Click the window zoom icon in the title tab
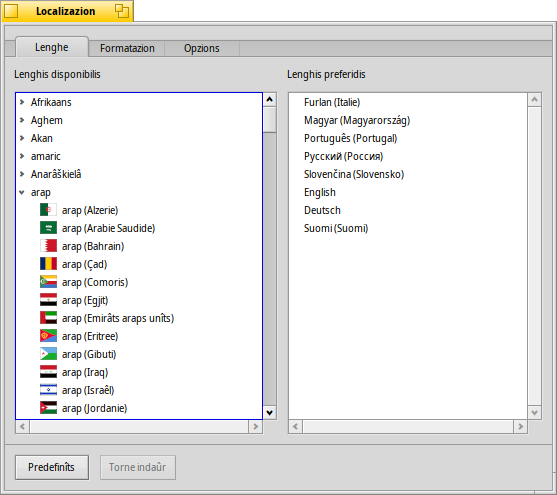Image resolution: width=557 pixels, height=495 pixels. 122,11
